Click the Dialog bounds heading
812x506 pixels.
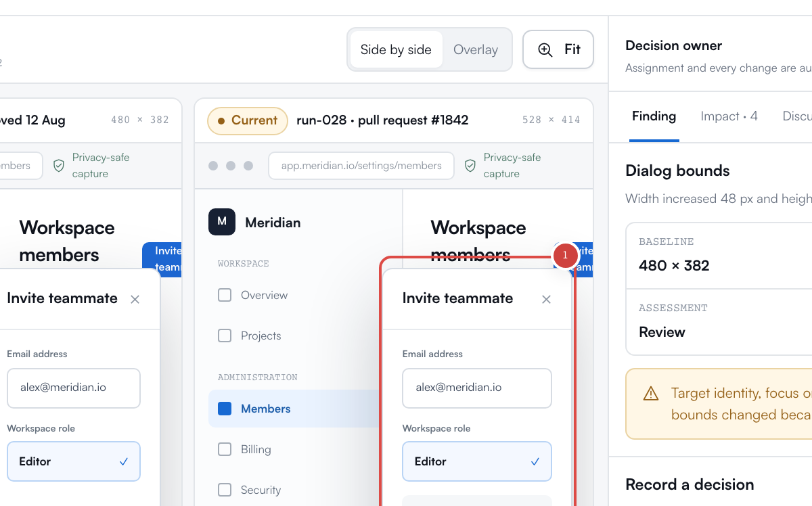(677, 170)
